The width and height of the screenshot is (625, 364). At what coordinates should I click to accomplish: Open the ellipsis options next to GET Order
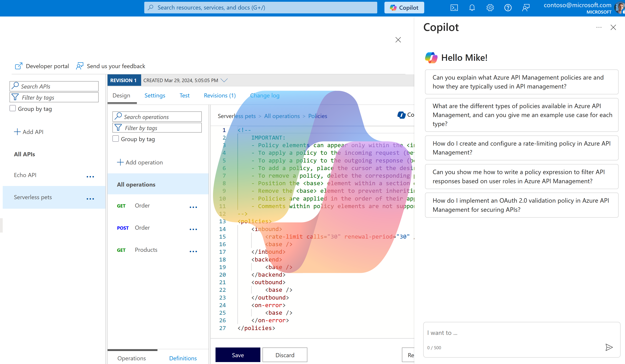[193, 207]
